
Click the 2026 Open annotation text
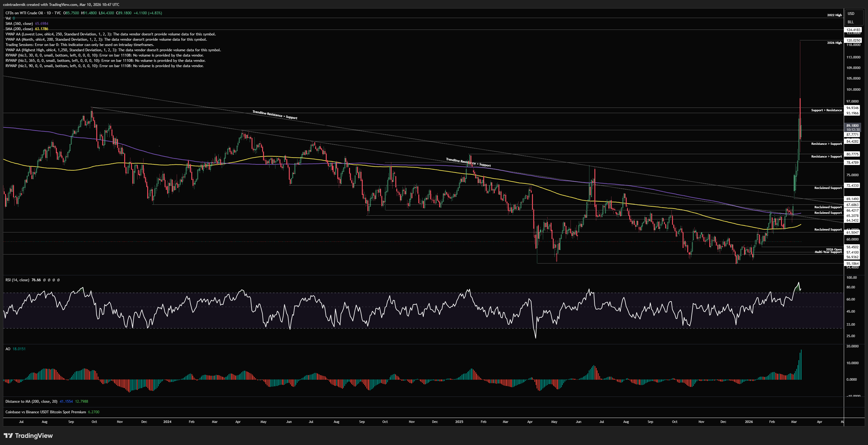tap(834, 249)
